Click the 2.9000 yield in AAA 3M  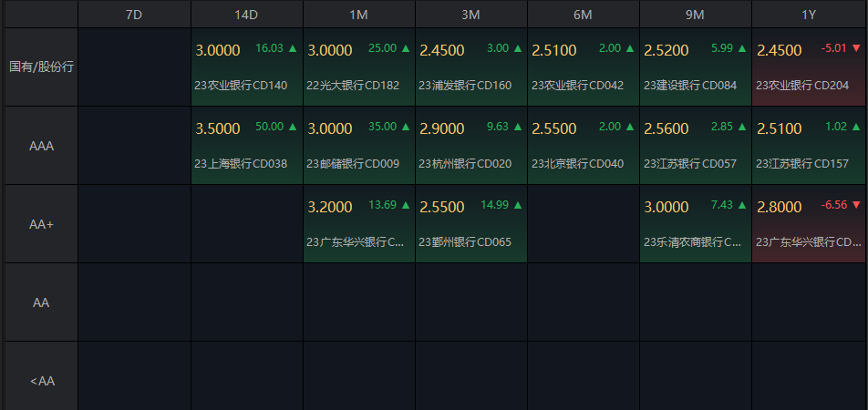[441, 128]
